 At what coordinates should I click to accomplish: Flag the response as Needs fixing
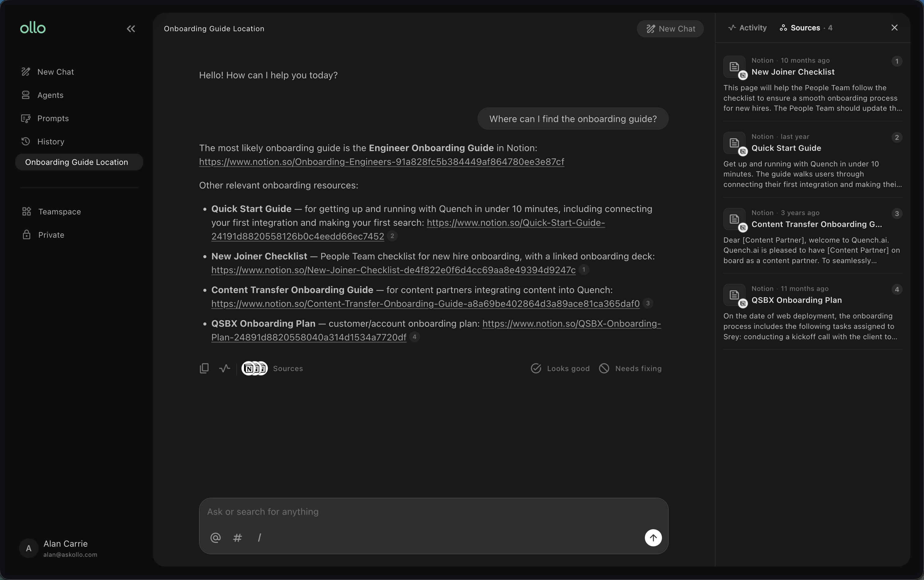tap(630, 369)
